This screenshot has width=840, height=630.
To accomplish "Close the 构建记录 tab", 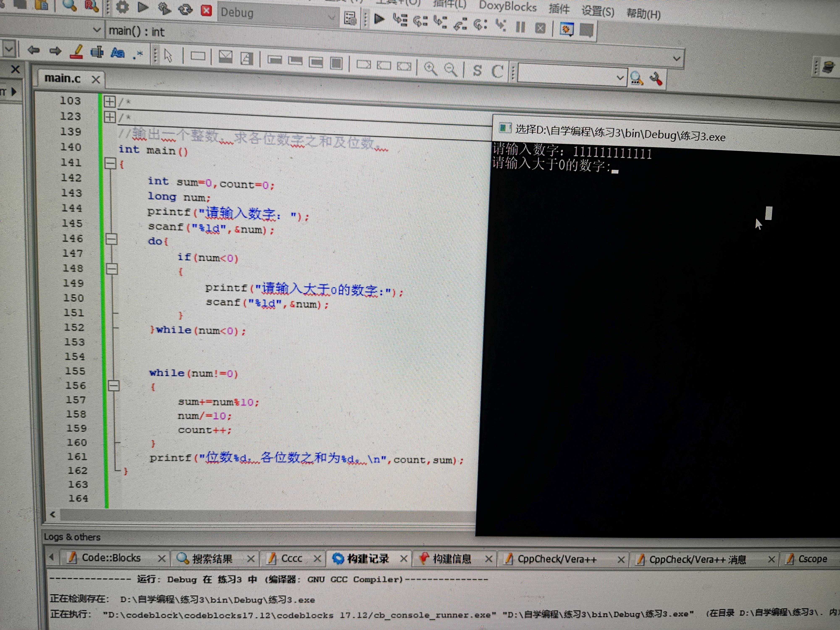I will pos(404,559).
